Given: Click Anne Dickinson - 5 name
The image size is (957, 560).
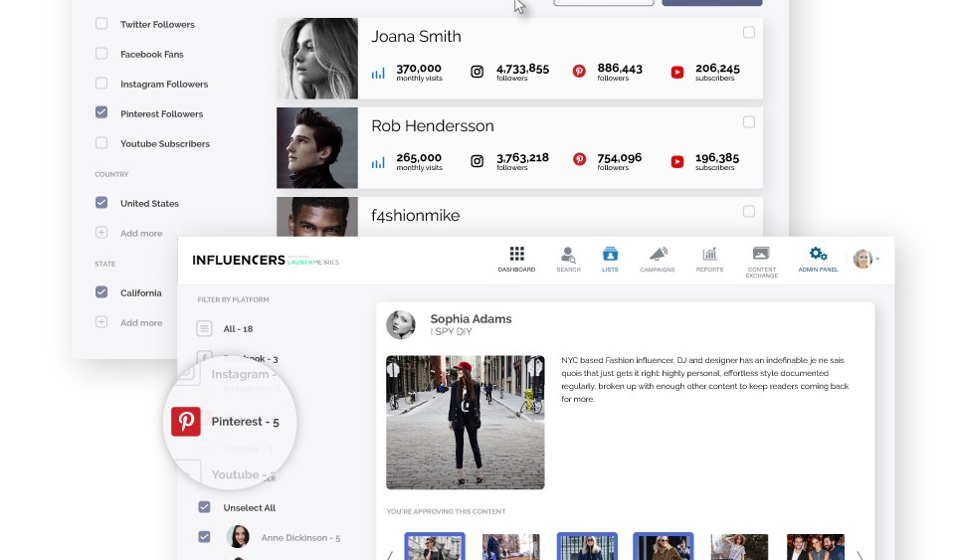Looking at the screenshot, I should [x=300, y=538].
